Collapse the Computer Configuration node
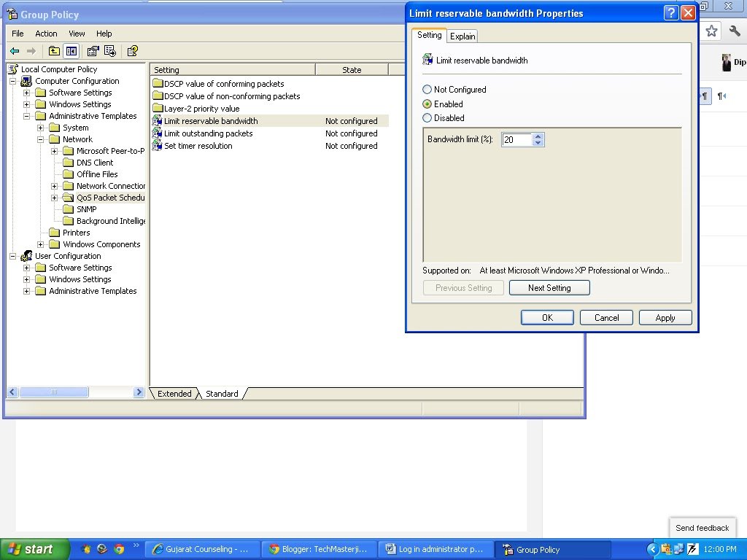 tap(13, 82)
